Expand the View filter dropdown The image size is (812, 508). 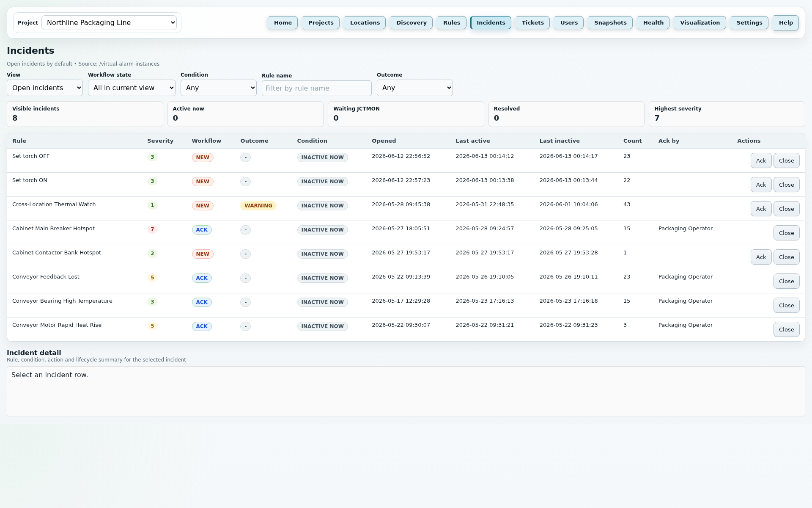point(45,88)
